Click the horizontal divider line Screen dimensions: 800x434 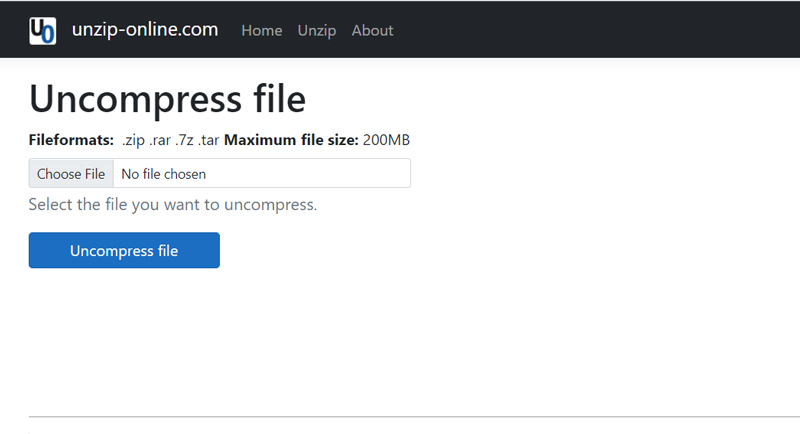(400, 416)
